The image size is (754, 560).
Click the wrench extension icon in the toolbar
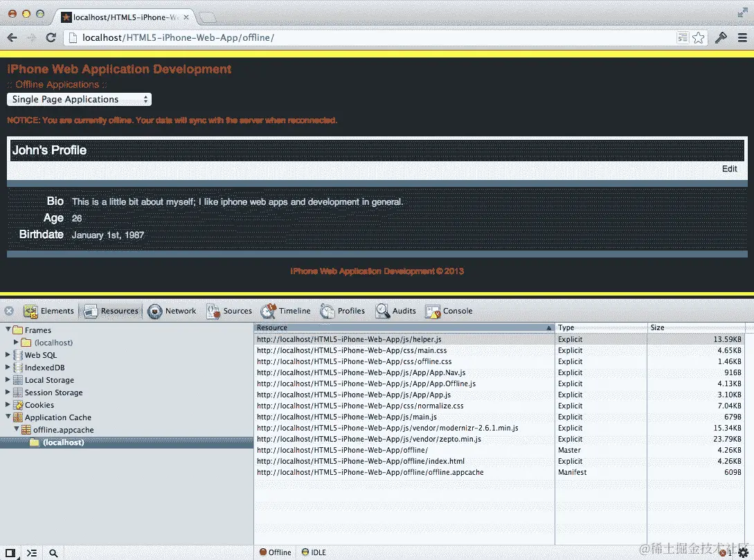tap(721, 37)
